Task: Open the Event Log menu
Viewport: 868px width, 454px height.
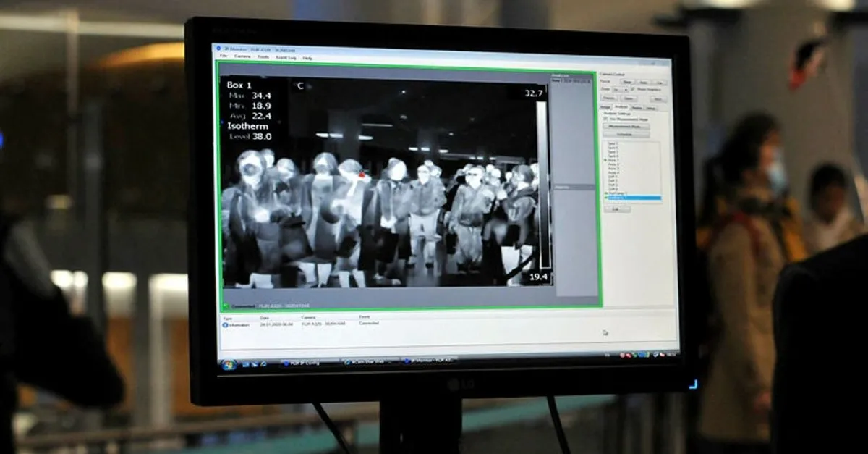Action: 286,57
